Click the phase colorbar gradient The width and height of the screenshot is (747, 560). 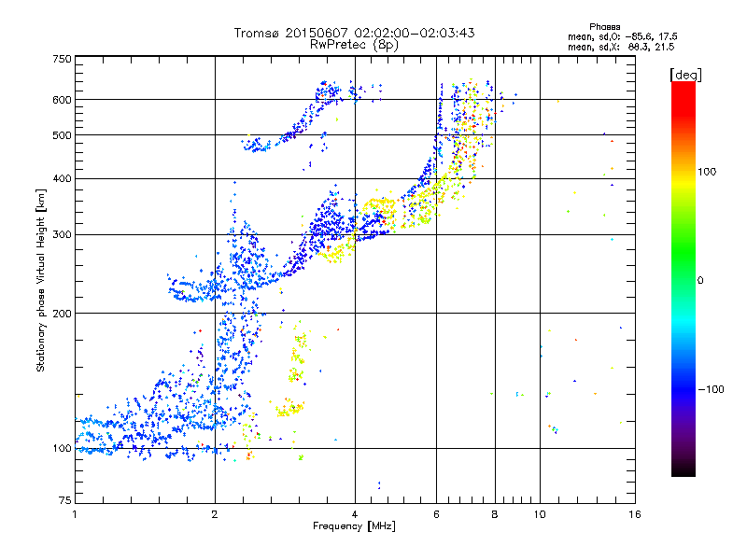[684, 278]
